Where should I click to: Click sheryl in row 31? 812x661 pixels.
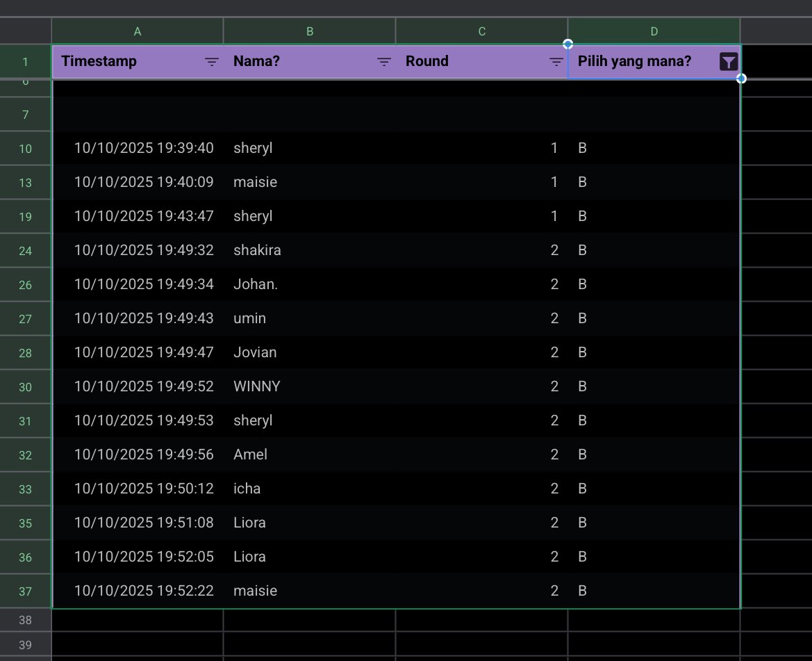310,421
